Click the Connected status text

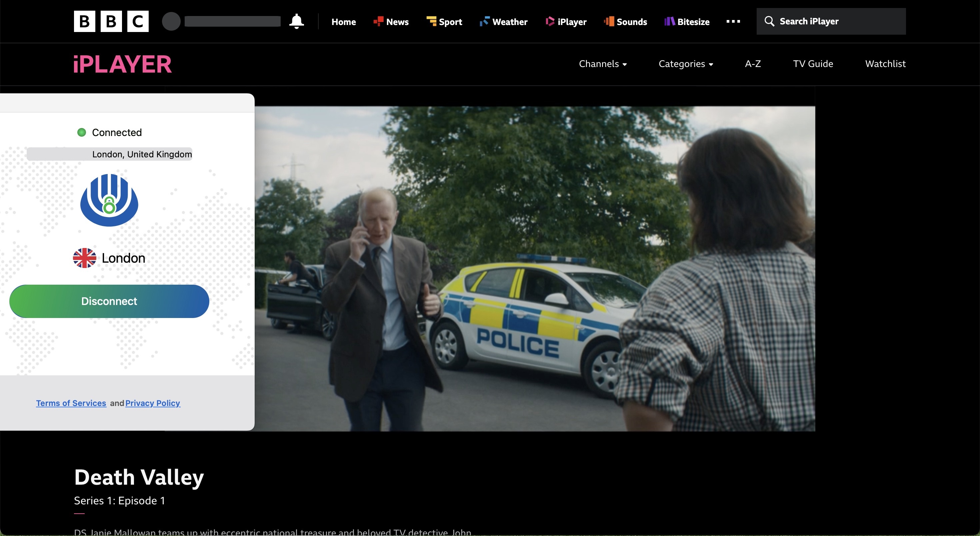pos(117,132)
